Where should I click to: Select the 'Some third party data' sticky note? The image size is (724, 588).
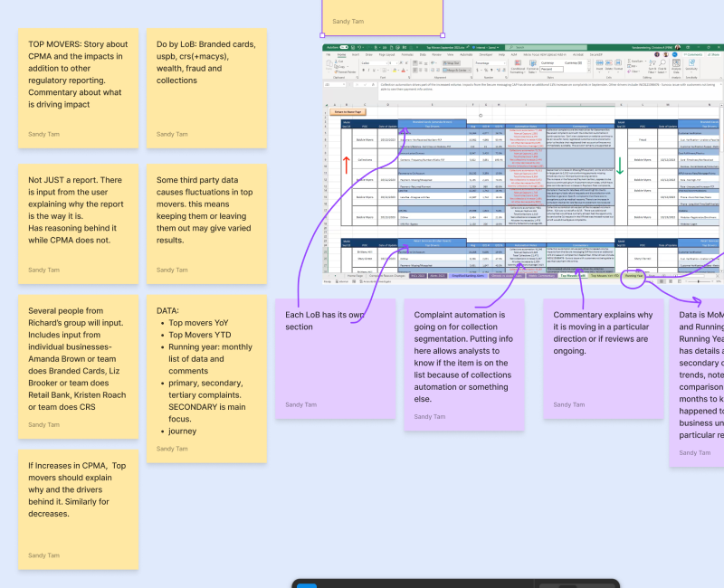206,223
